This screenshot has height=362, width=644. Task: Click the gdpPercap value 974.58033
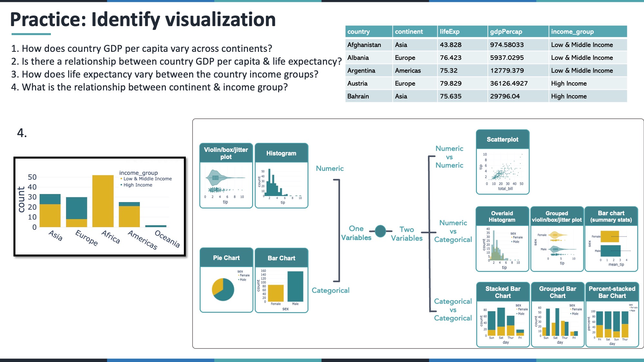click(x=507, y=45)
